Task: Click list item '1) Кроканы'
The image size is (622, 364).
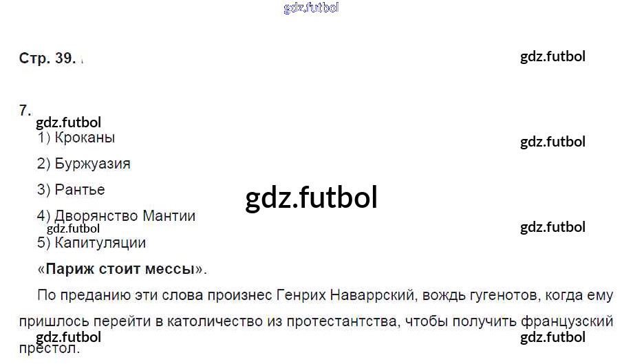Action: tap(76, 138)
